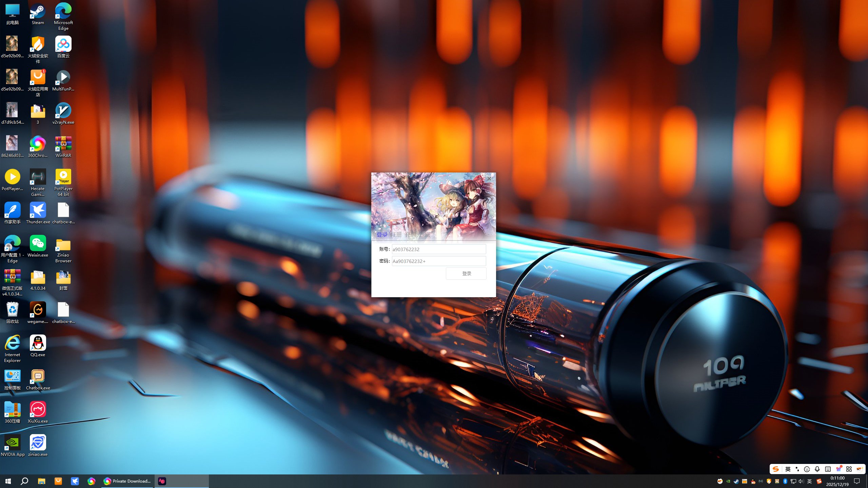Open Sogou emoji panel

click(x=807, y=469)
